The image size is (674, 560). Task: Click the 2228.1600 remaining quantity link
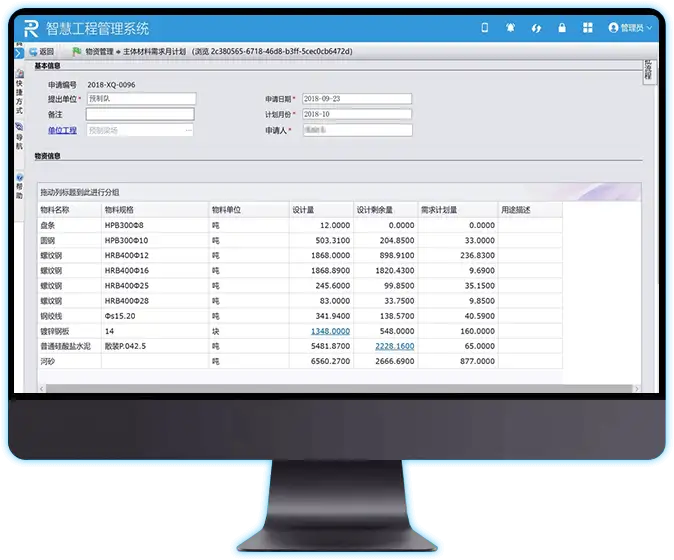click(x=395, y=345)
